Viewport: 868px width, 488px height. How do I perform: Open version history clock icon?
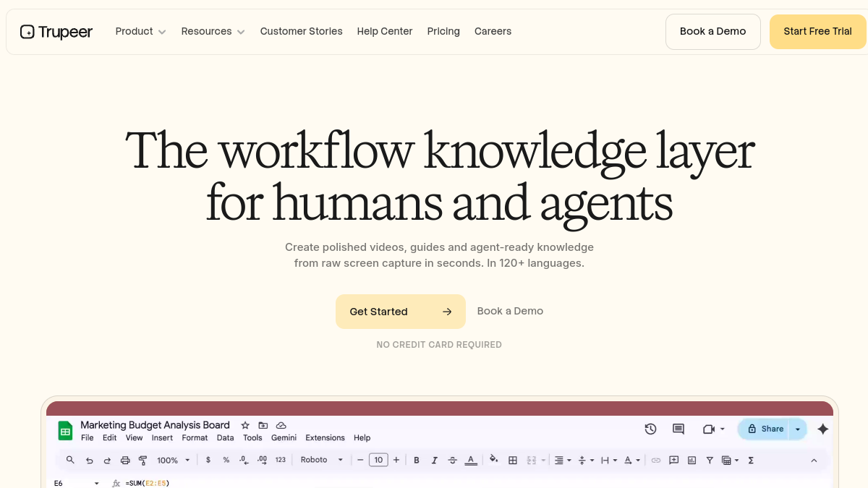(650, 429)
